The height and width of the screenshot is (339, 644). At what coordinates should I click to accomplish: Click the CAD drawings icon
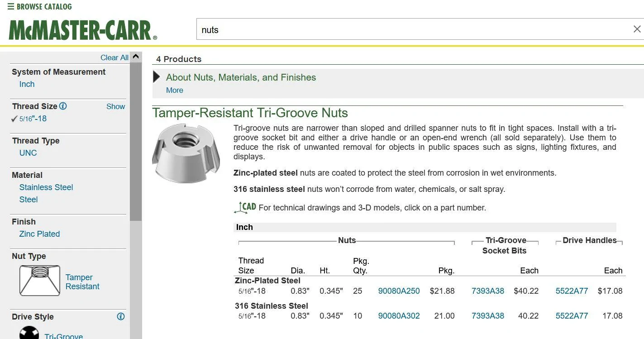(245, 208)
